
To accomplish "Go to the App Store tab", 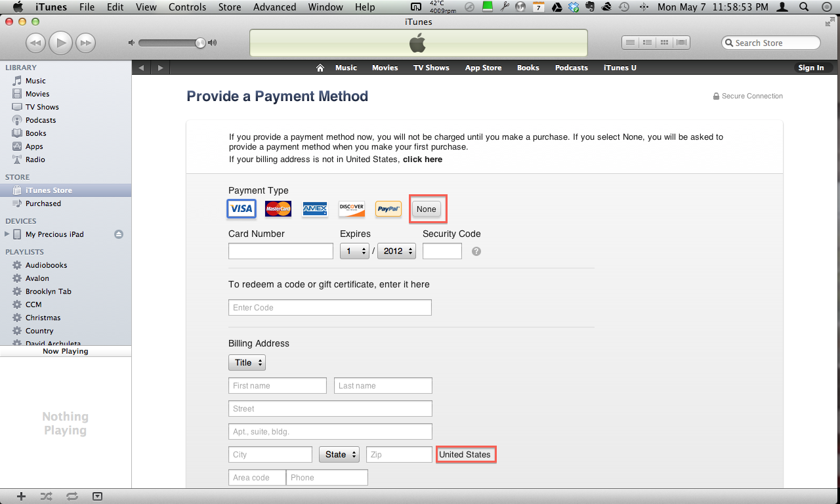I will pos(483,68).
